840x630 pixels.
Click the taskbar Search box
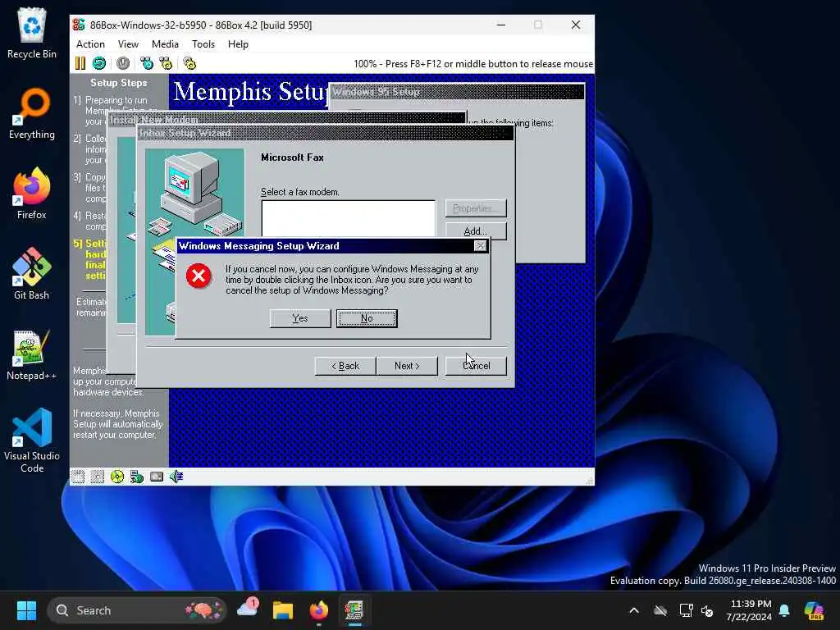pyautogui.click(x=137, y=610)
